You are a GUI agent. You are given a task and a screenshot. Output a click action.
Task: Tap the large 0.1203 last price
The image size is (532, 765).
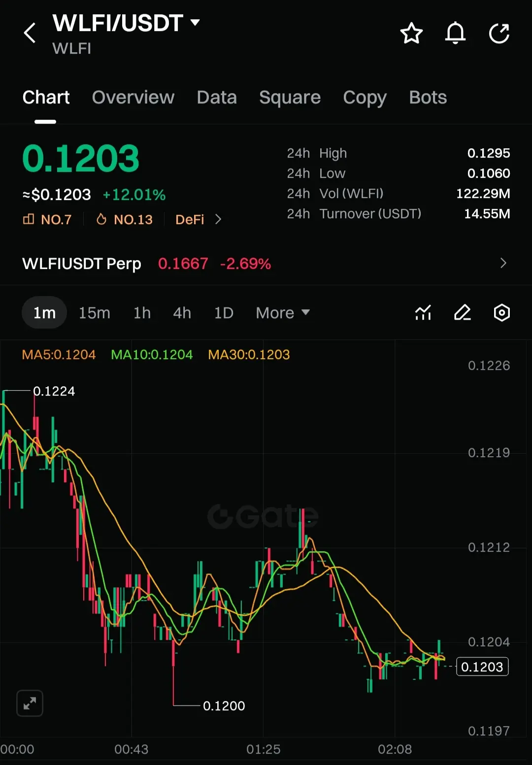81,159
